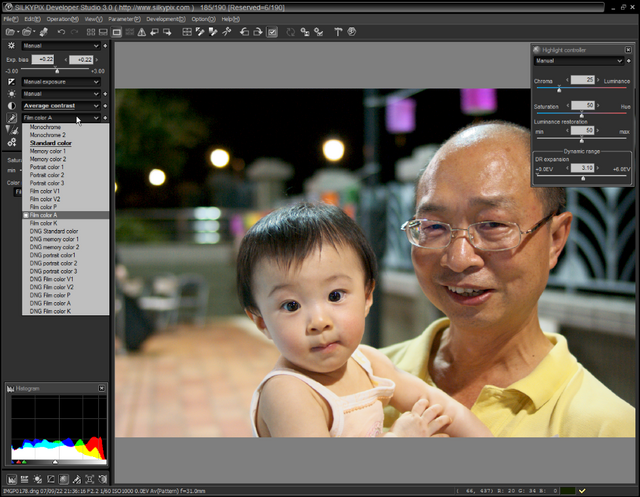The height and width of the screenshot is (497, 640).
Task: Click the development gears icon
Action: (x=11, y=142)
